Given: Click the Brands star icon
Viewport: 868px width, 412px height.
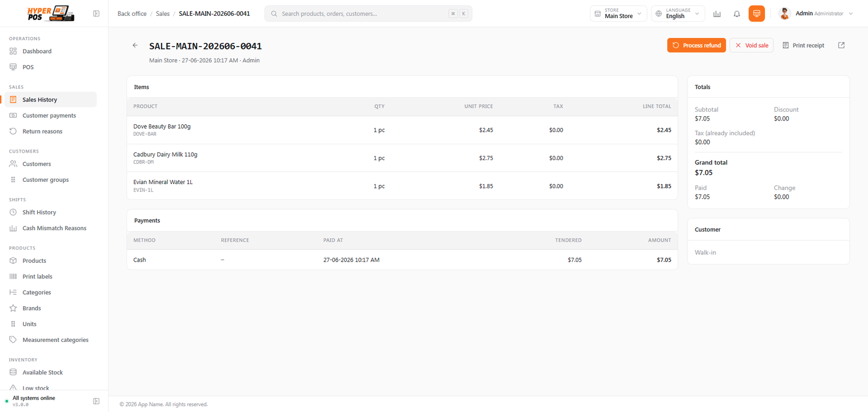Looking at the screenshot, I should [x=13, y=308].
